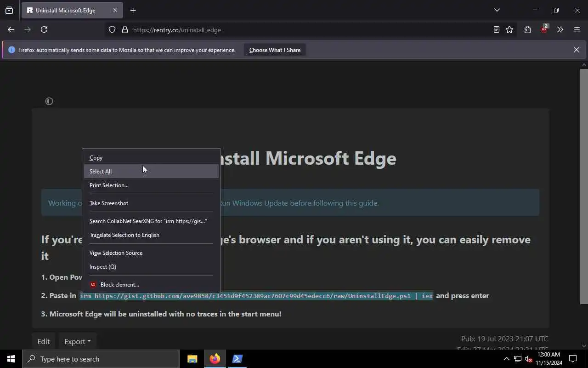
Task: Close the Uninstall Microsoft Edge tab
Action: [x=115, y=10]
